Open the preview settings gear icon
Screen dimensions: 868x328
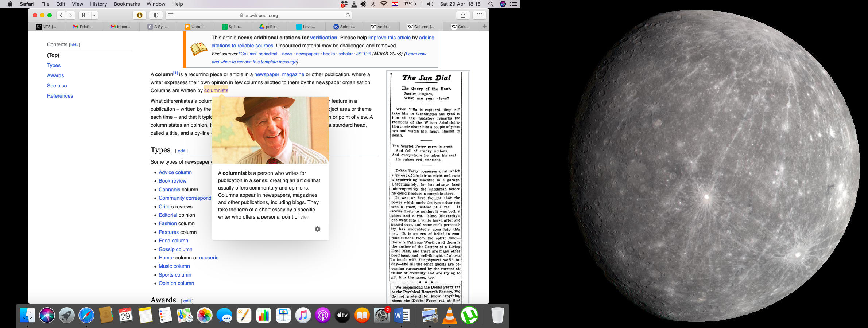(318, 229)
